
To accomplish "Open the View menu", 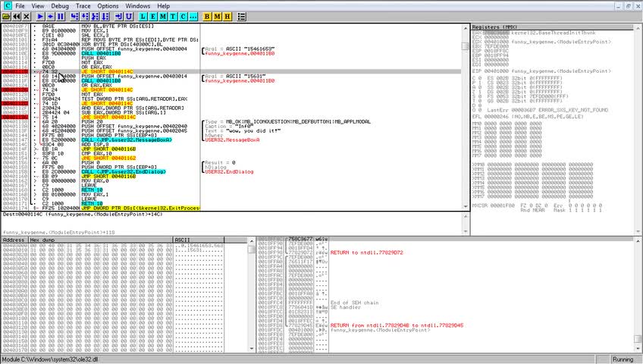I will tap(38, 6).
